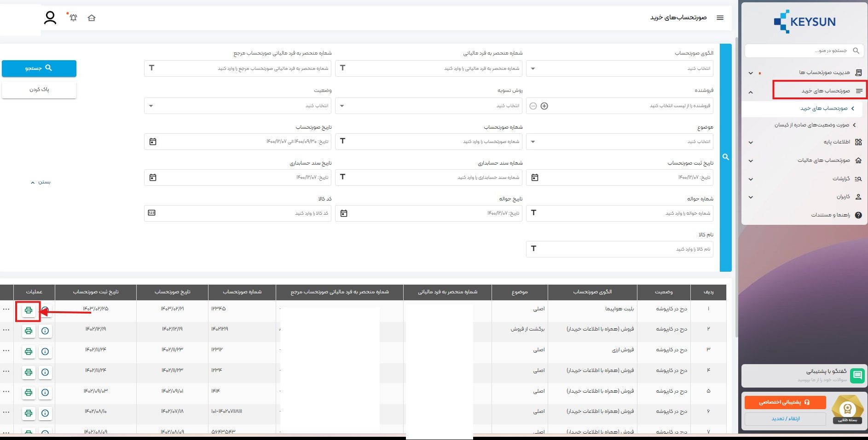Show info for invoice 101-140207118111
This screenshot has width=868, height=440.
[45, 413]
